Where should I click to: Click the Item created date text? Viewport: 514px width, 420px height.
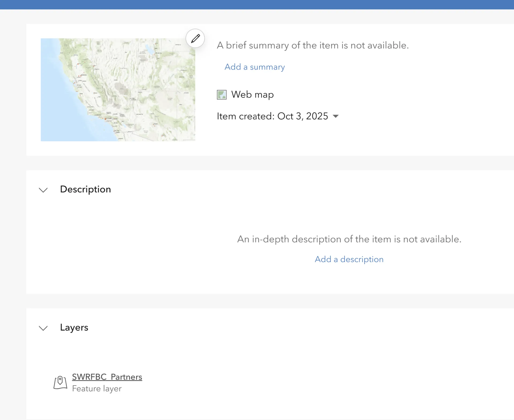272,116
